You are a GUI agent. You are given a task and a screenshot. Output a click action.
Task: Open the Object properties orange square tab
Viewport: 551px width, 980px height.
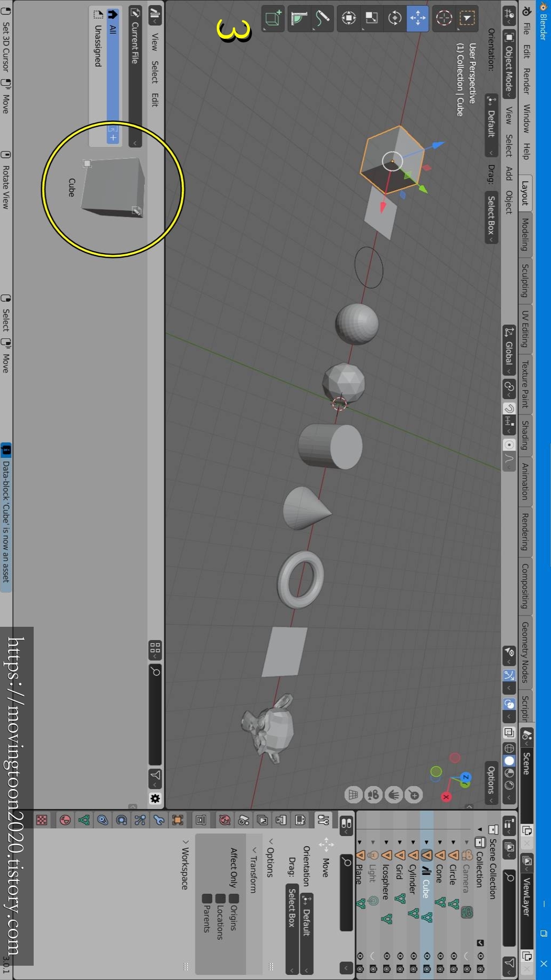tap(178, 820)
